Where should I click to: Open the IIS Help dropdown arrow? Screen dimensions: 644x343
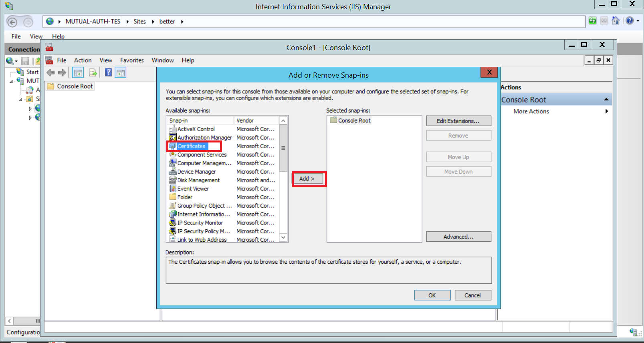tap(638, 21)
